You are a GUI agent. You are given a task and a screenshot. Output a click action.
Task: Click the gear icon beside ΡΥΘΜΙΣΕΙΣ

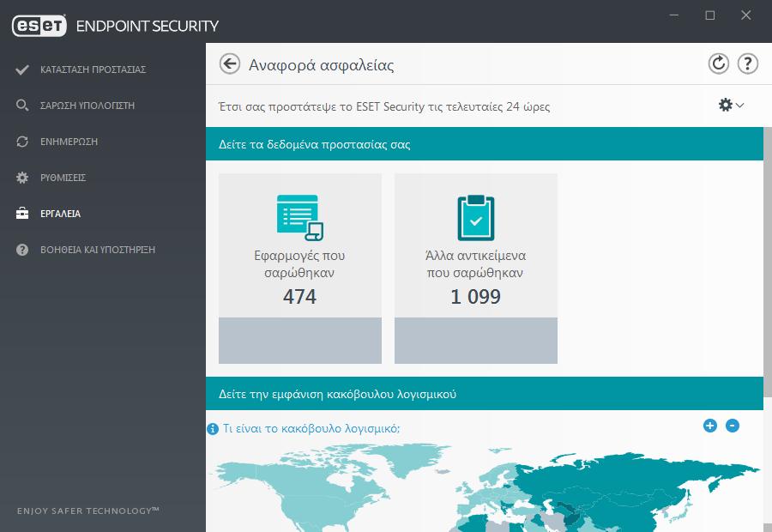tap(22, 178)
